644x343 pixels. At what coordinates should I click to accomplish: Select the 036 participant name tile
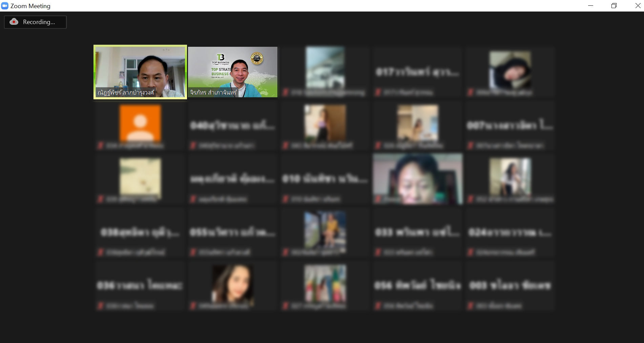[x=140, y=286]
